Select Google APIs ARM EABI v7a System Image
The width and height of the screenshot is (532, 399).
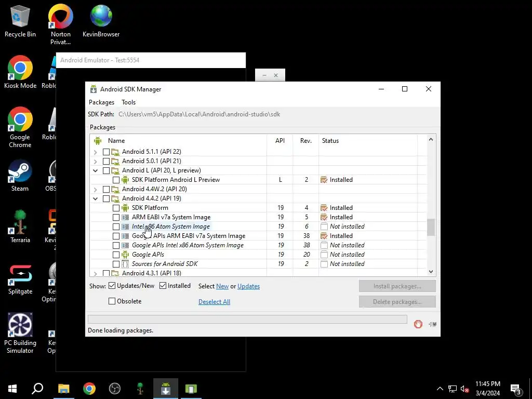188,236
